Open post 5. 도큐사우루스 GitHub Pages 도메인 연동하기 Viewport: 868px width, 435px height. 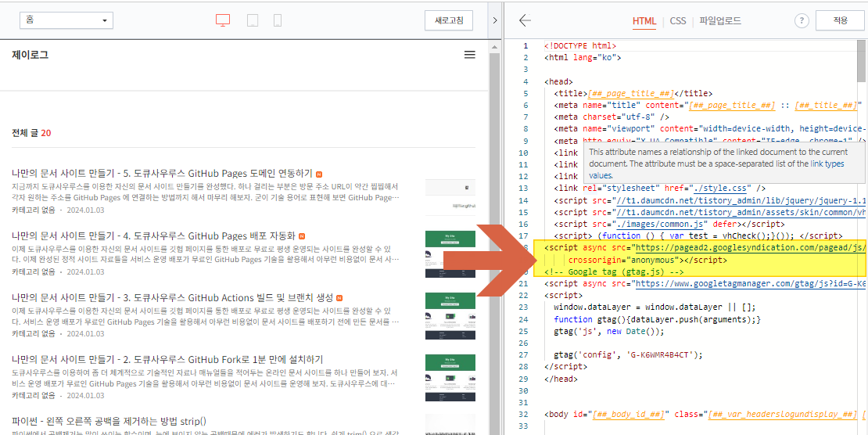[x=162, y=173]
